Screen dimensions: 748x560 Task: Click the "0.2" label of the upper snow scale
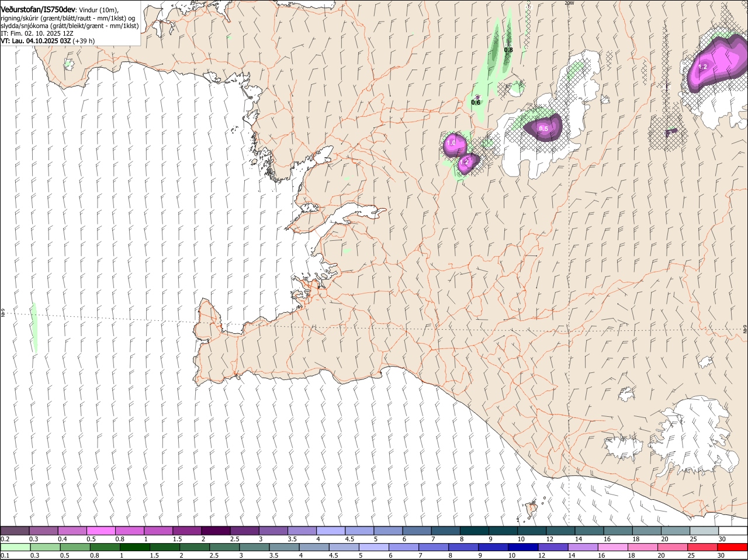pos(5,539)
